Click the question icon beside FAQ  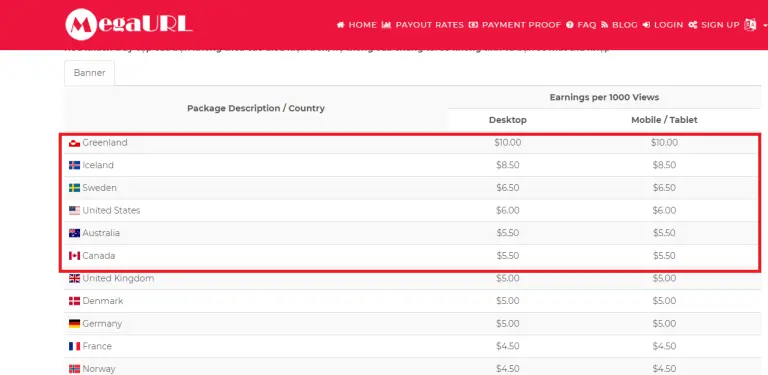pos(570,25)
